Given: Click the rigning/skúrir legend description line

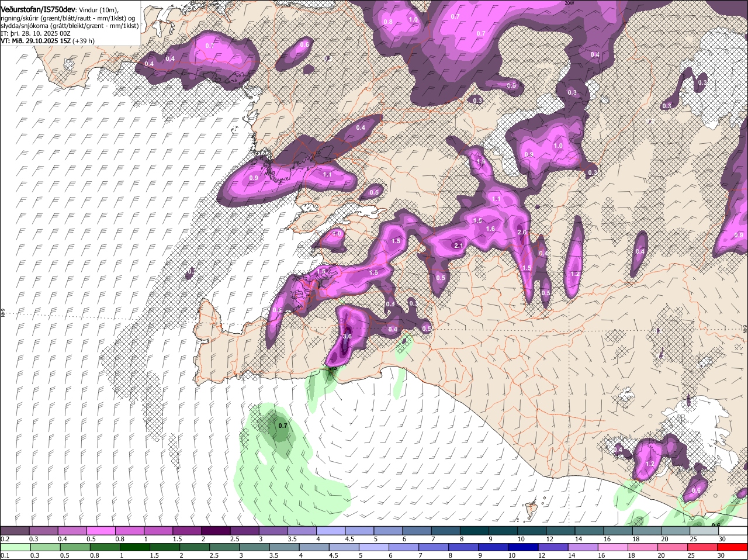Looking at the screenshot, I should [68, 18].
